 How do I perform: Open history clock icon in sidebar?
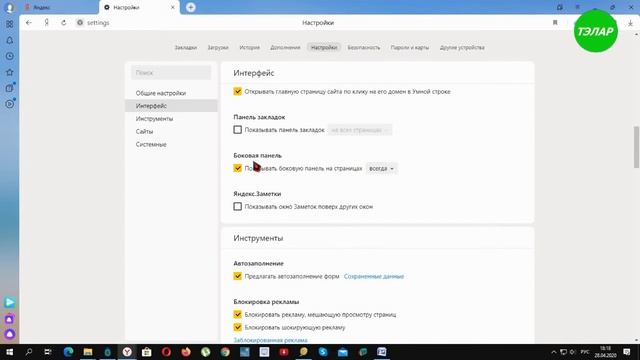pos(9,56)
